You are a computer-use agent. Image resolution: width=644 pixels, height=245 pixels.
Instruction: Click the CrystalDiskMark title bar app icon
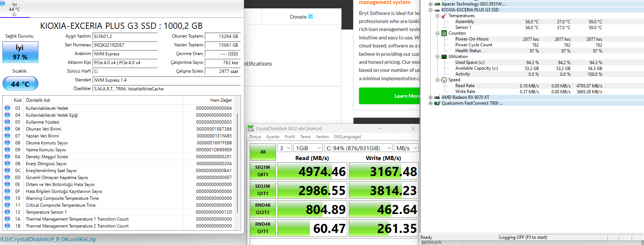coord(251,128)
